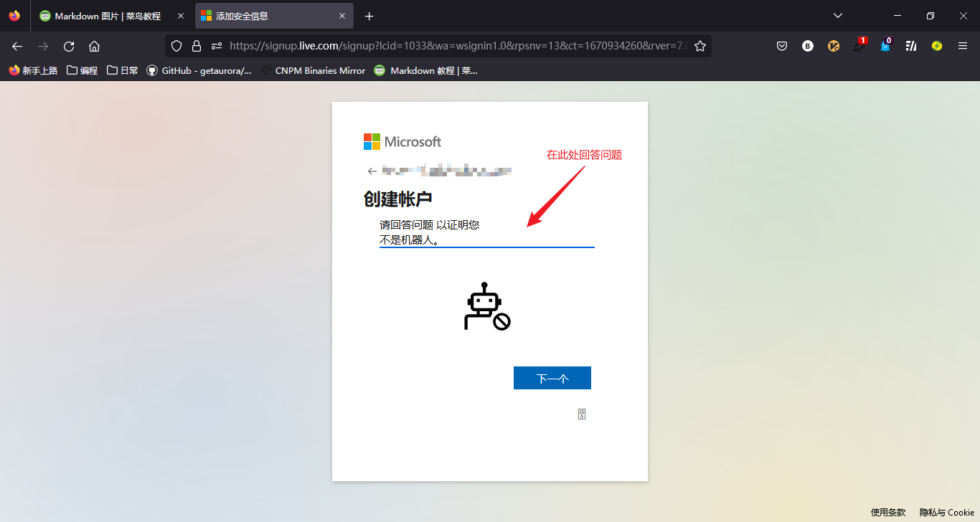Go forward one page in history
Viewport: 980px width, 522px height.
point(43,46)
